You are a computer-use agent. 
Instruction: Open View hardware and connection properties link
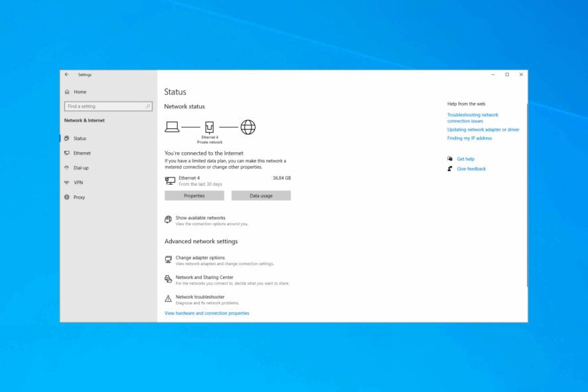tap(206, 313)
